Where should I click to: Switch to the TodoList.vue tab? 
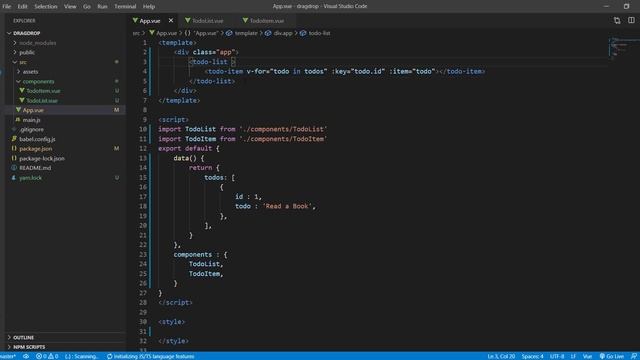207,20
